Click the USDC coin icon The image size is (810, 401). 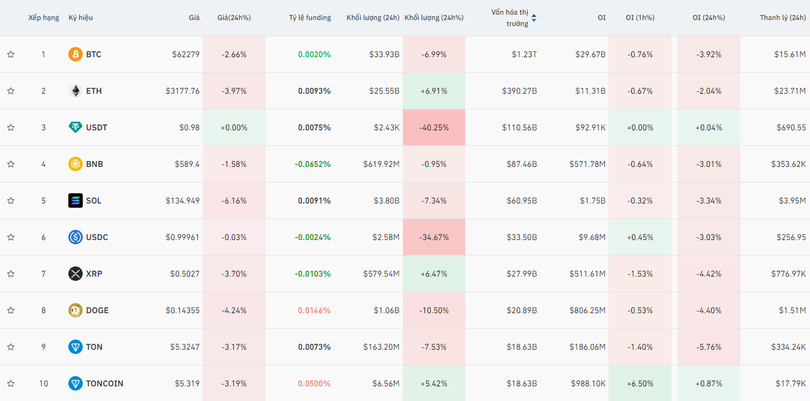(75, 237)
